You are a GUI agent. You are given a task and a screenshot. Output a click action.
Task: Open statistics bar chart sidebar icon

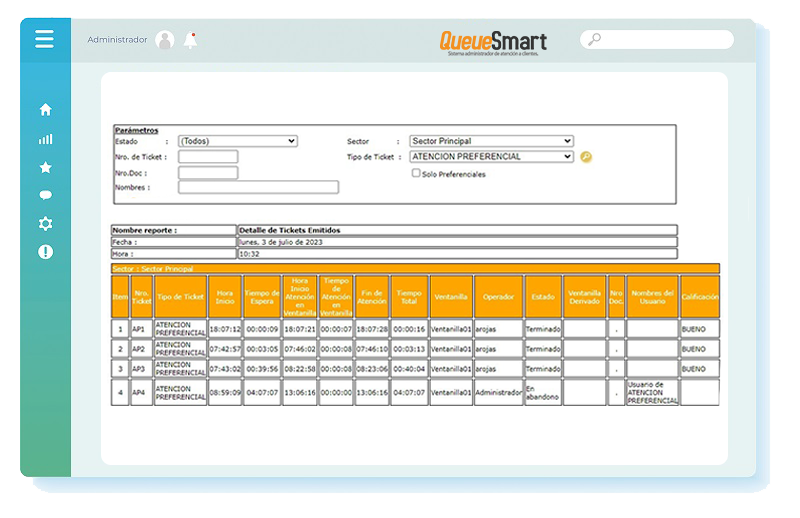click(45, 139)
